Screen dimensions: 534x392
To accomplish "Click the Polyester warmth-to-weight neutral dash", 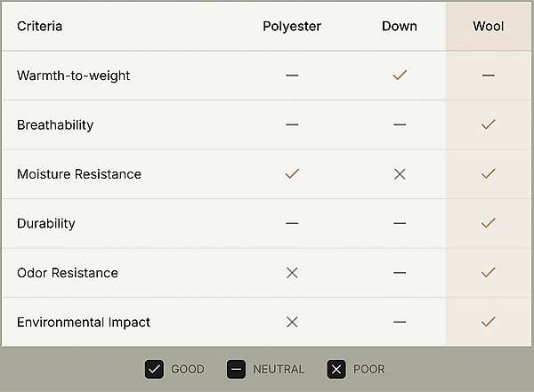I will pyautogui.click(x=292, y=76).
